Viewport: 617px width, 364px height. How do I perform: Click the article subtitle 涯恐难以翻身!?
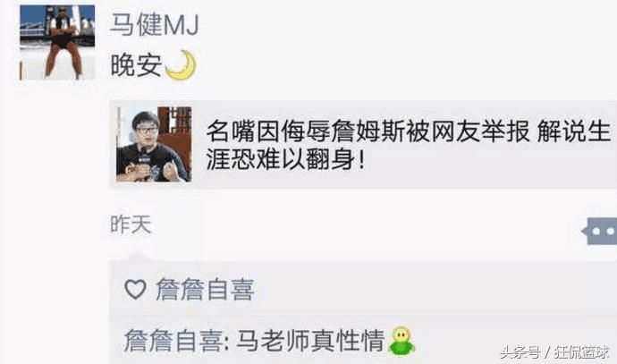[286, 159]
